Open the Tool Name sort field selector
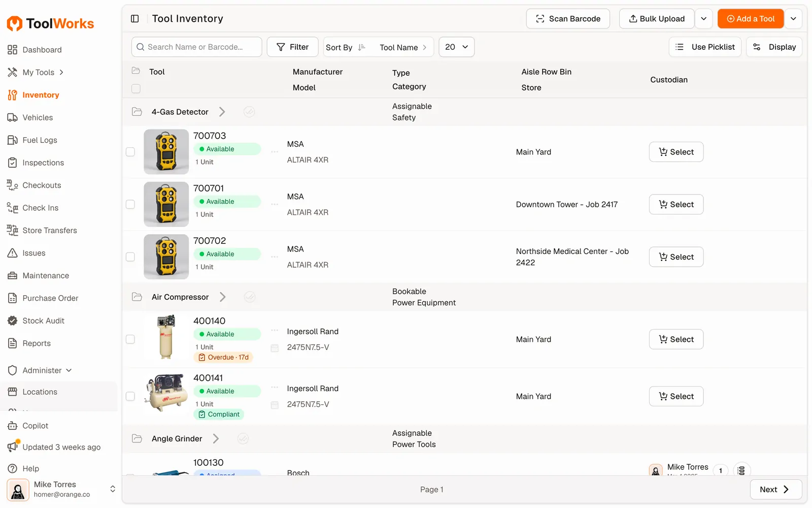Image resolution: width=812 pixels, height=508 pixels. 403,47
